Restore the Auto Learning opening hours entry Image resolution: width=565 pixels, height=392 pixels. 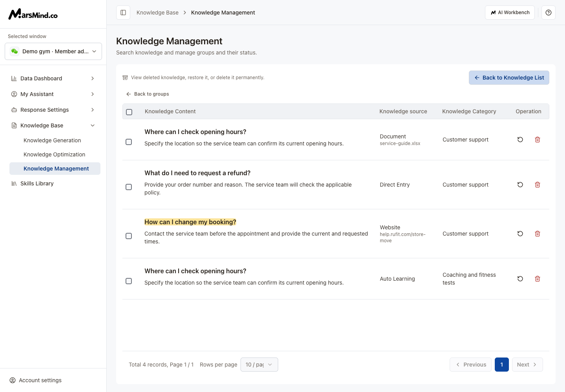pos(520,279)
